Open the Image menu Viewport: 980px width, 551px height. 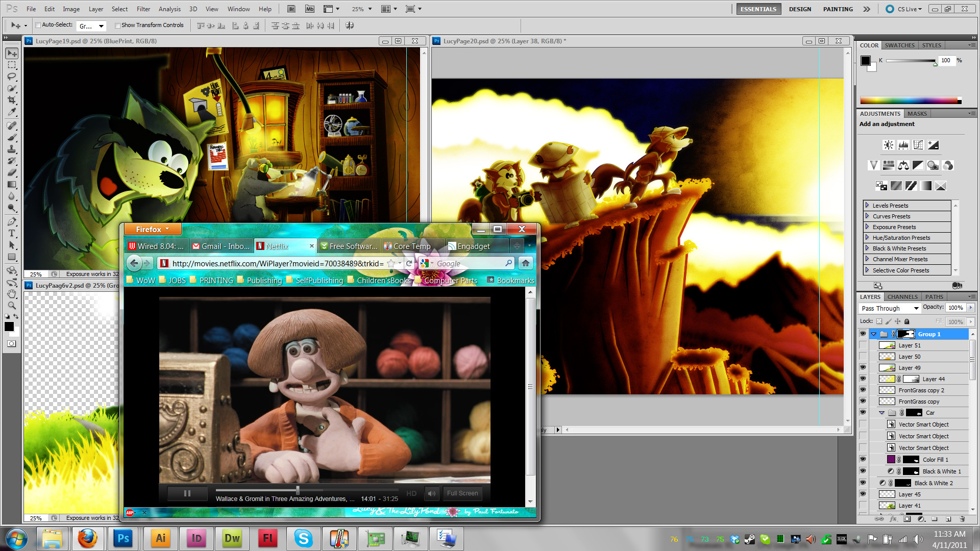[x=71, y=9]
